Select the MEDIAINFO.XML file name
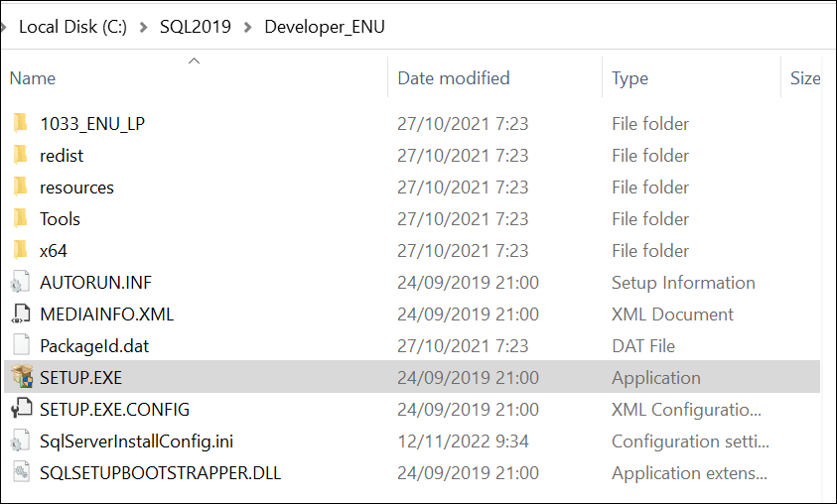This screenshot has width=837, height=504. [107, 315]
